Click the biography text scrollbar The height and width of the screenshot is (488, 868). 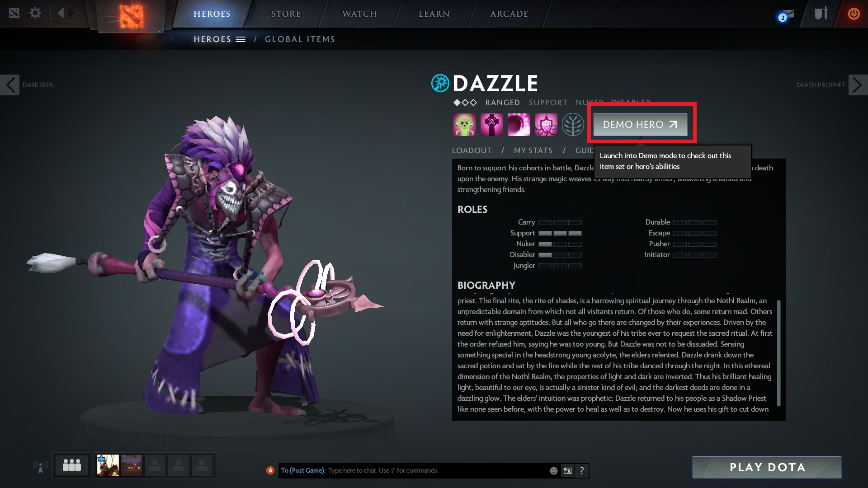[x=778, y=352]
